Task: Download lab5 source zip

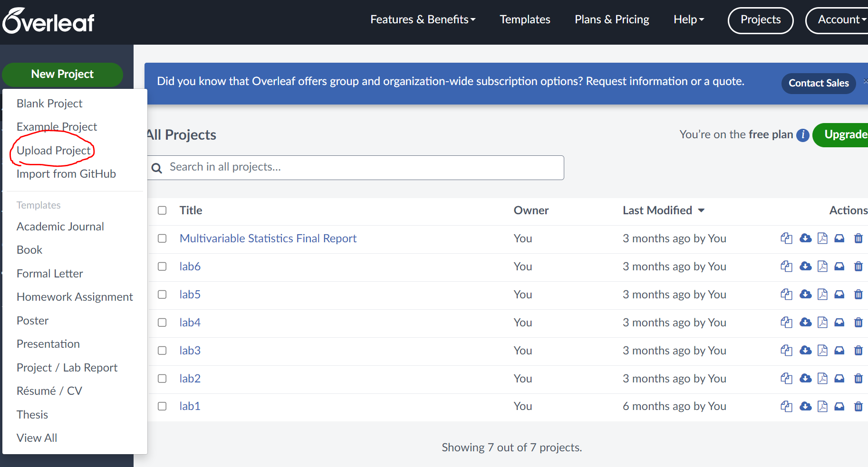Action: point(805,295)
